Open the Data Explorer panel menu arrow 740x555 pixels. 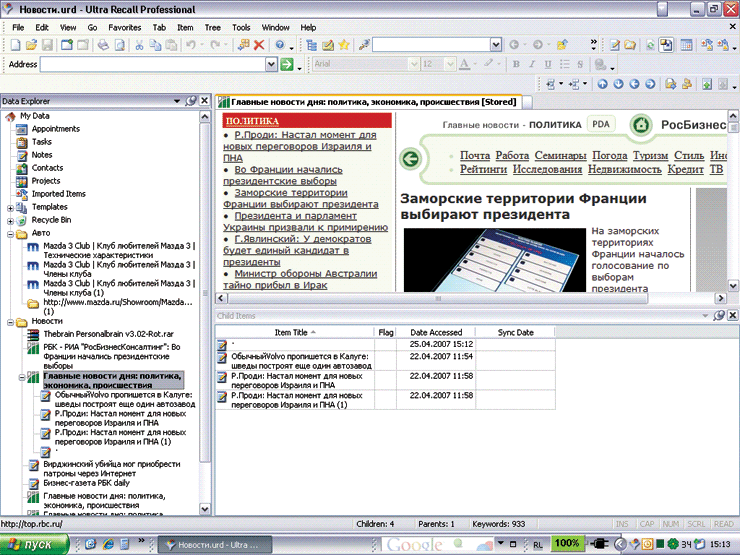(x=177, y=101)
